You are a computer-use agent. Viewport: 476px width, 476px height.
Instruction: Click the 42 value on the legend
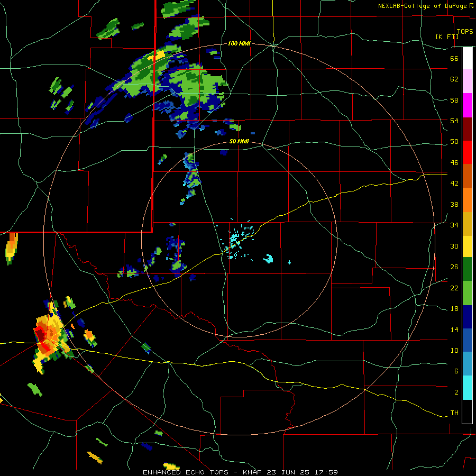(454, 184)
